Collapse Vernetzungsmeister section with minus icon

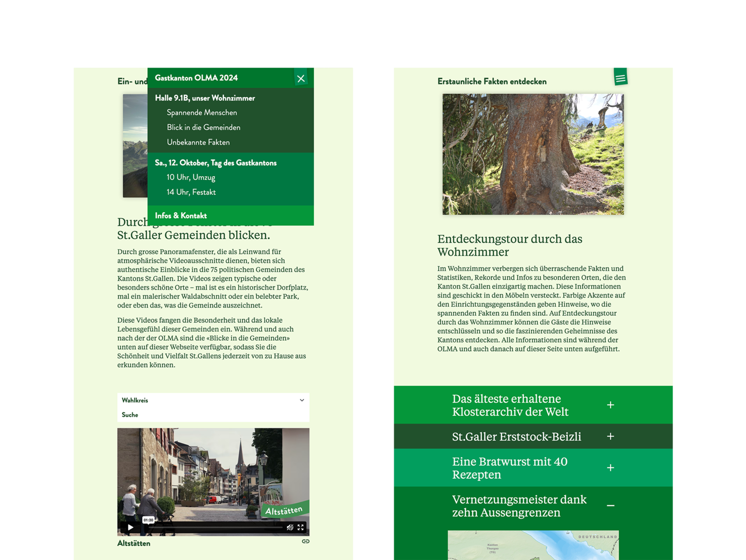(x=610, y=505)
